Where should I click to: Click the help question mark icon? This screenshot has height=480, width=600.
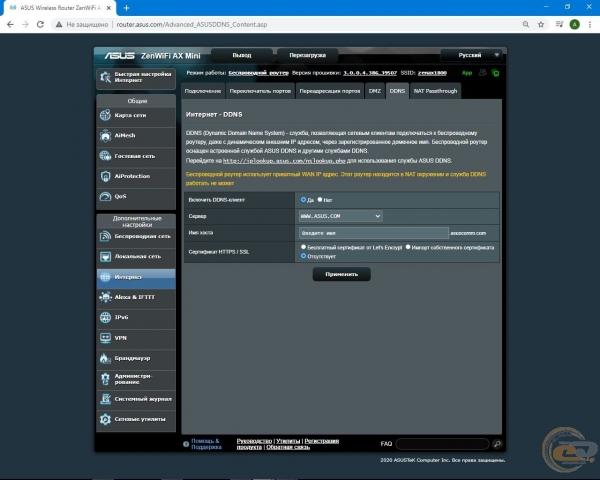coord(186,444)
